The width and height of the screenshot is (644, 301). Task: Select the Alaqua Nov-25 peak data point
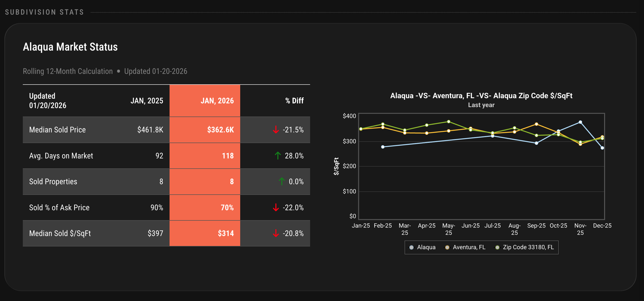point(580,122)
